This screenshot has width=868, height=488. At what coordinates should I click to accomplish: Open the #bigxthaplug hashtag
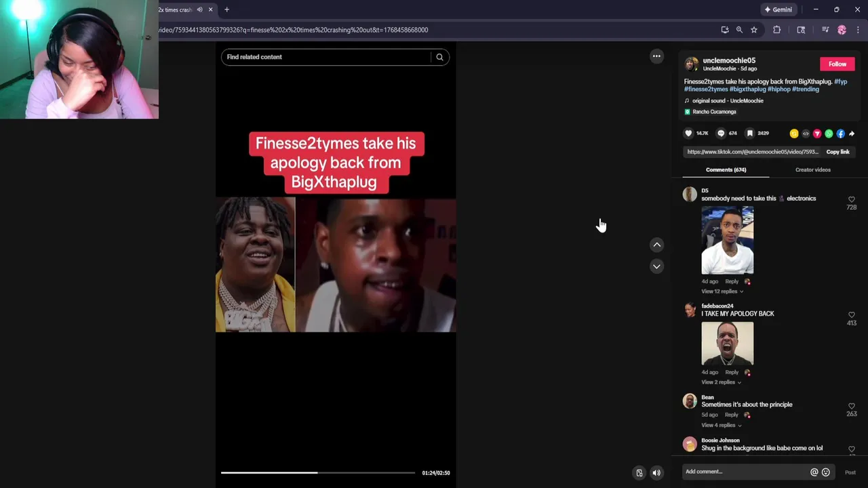747,89
